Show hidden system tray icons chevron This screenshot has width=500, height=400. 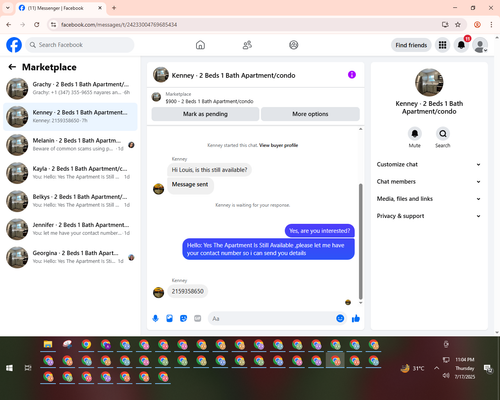click(436, 368)
